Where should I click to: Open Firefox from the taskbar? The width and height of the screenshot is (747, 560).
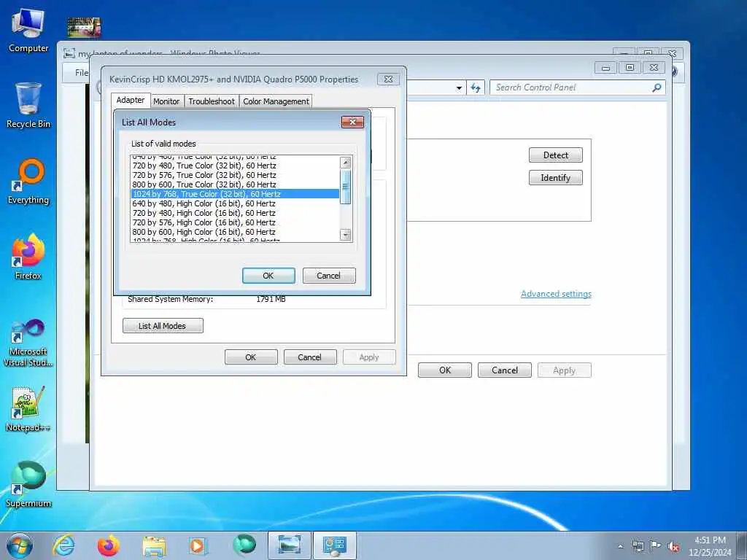[x=108, y=545]
